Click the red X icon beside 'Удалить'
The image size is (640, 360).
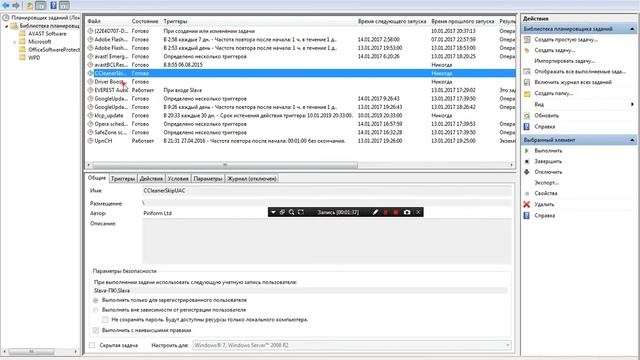[527, 204]
